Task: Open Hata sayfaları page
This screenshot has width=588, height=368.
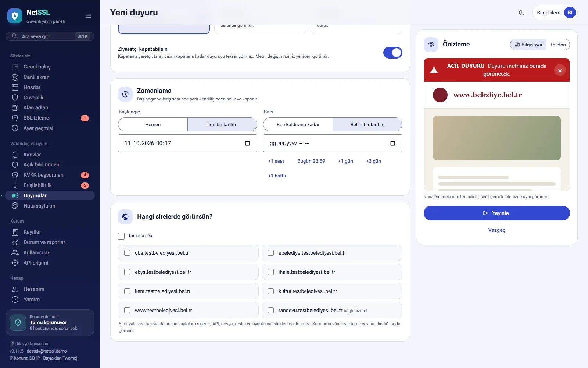Action: (x=50, y=206)
